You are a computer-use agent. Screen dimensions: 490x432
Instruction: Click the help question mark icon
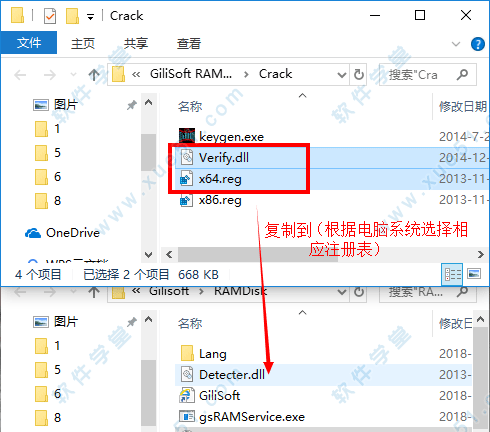478,44
